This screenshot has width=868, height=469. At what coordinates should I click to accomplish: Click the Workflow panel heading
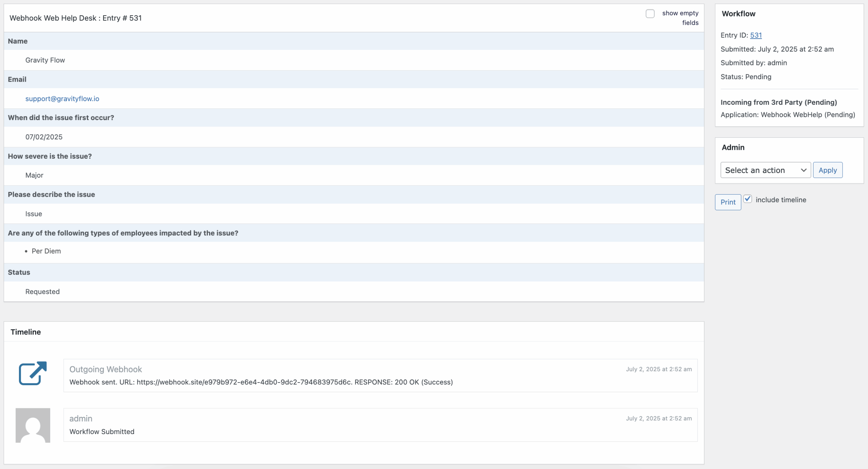click(738, 14)
